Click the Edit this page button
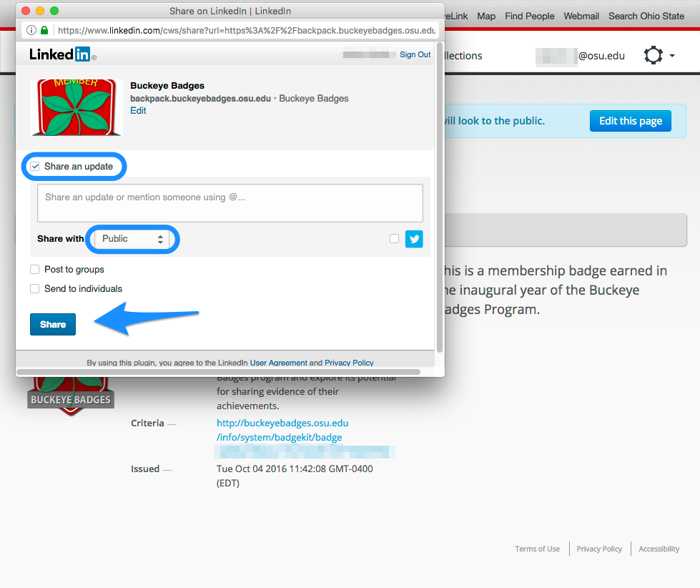Screen dimensions: 700x588 pos(631,121)
